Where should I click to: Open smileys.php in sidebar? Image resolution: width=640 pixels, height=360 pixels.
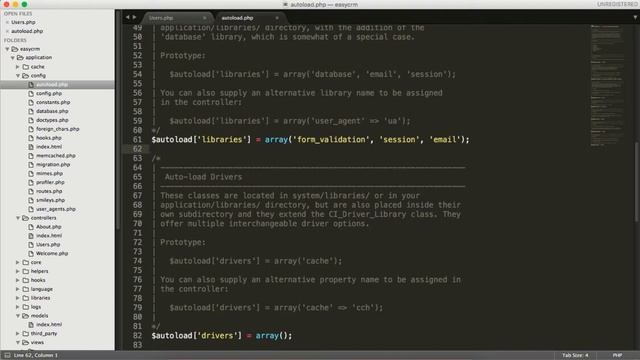[51, 200]
